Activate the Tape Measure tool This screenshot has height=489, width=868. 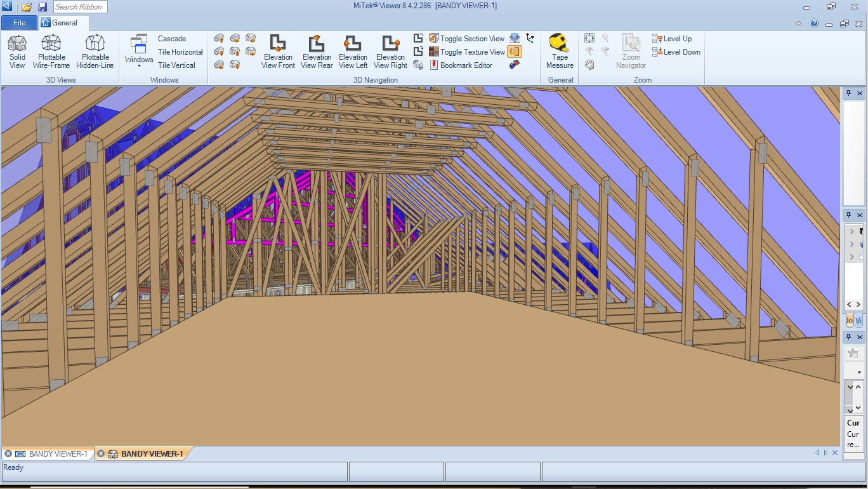pos(560,51)
